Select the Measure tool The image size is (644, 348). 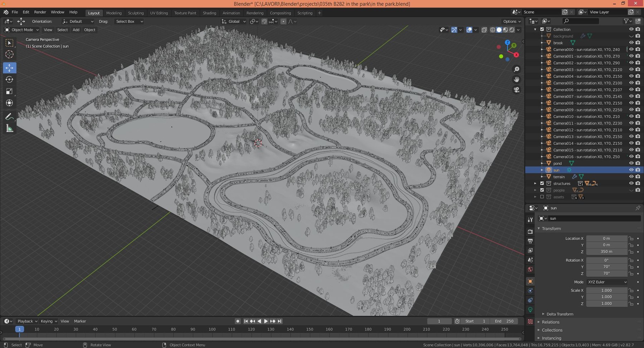(10, 129)
